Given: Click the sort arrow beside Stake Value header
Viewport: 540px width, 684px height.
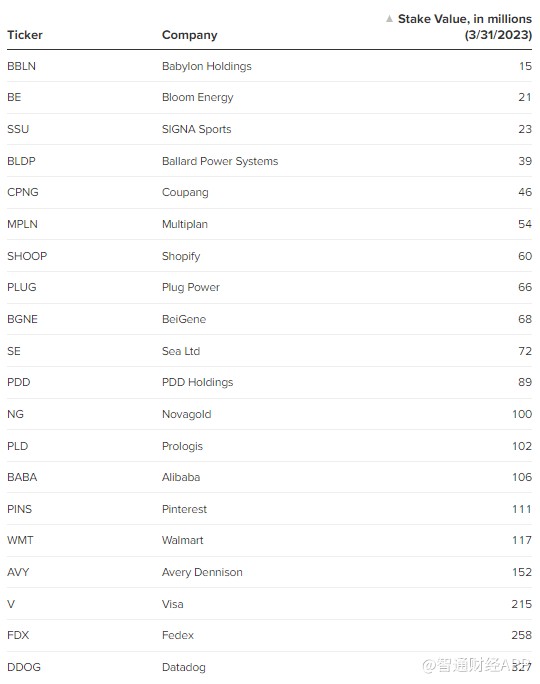Looking at the screenshot, I should 389,19.
